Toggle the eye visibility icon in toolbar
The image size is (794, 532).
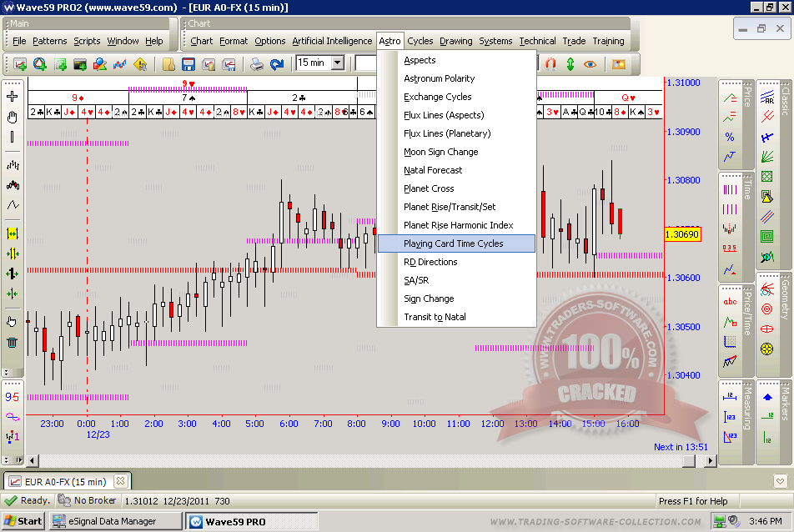[x=590, y=63]
